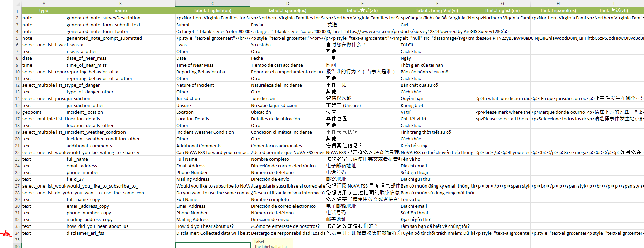The image size is (644, 248).
Task: Click 'Comentarios adicionales' cell
Action: [x=288, y=146]
